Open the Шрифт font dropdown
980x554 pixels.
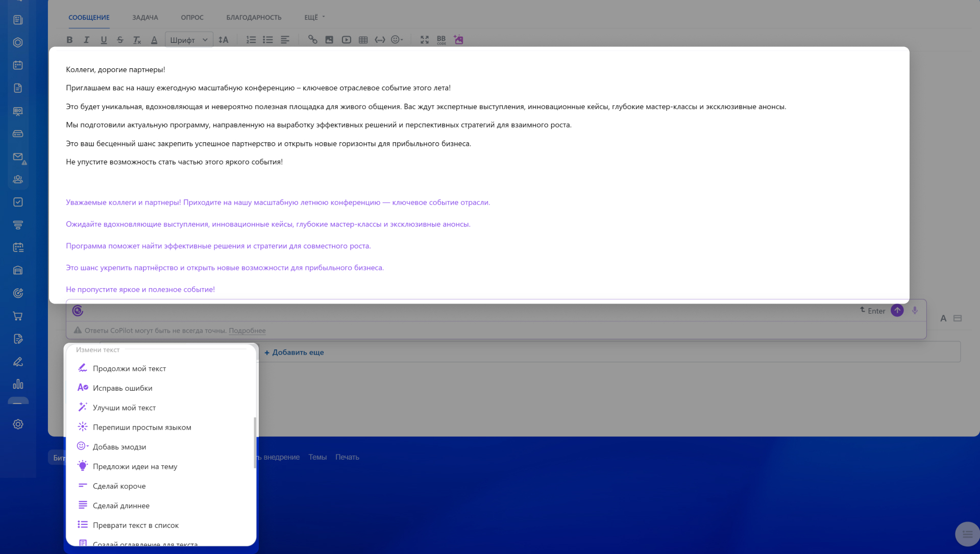(189, 40)
